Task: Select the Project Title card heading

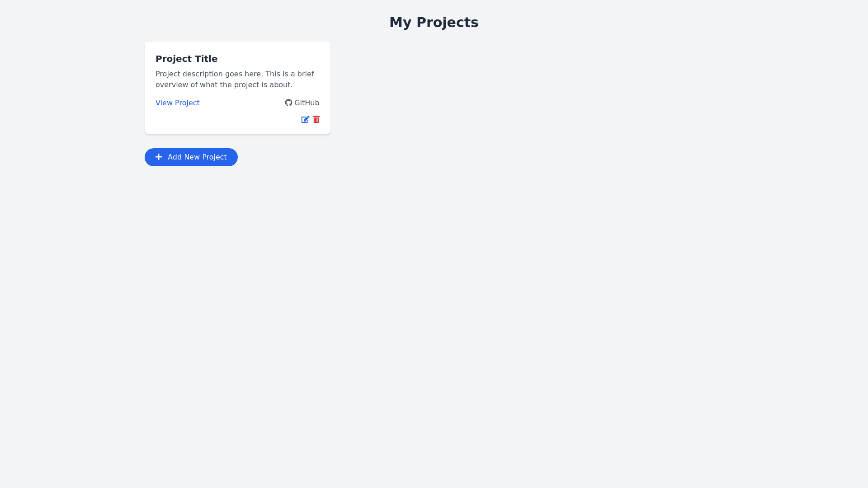Action: pos(186,59)
